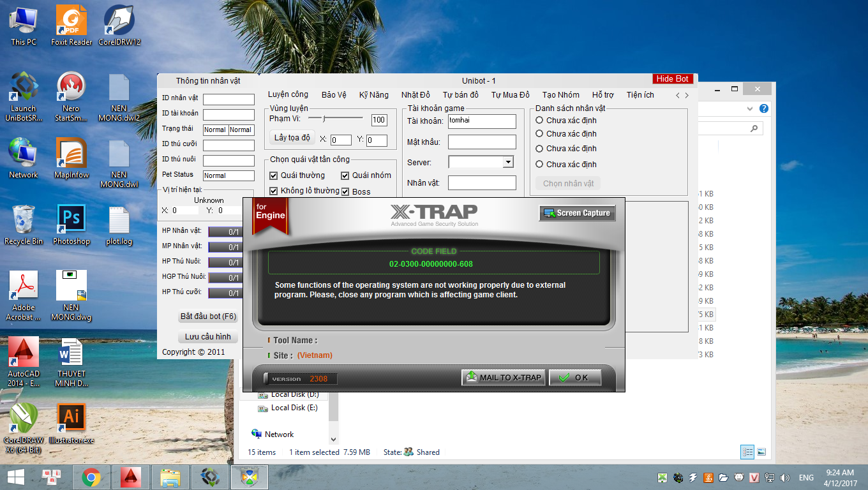Viewport: 868px width, 490px height.
Task: Toggle the Boss checkbox
Action: click(345, 191)
